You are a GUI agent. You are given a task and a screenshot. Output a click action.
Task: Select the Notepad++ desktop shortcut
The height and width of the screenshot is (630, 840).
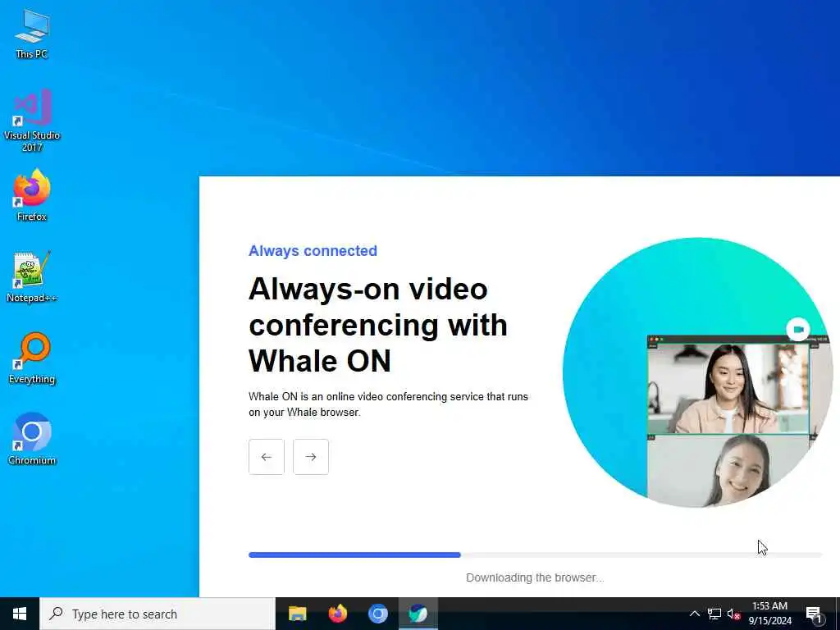32,277
